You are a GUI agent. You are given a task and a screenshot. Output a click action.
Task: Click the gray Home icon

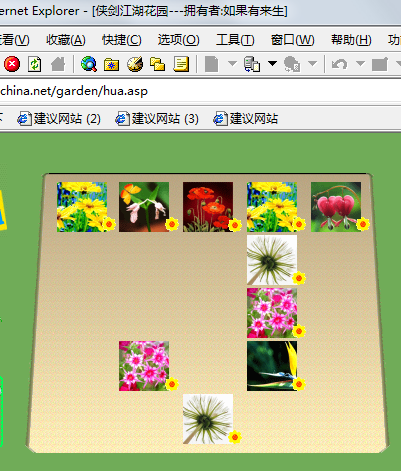point(58,64)
